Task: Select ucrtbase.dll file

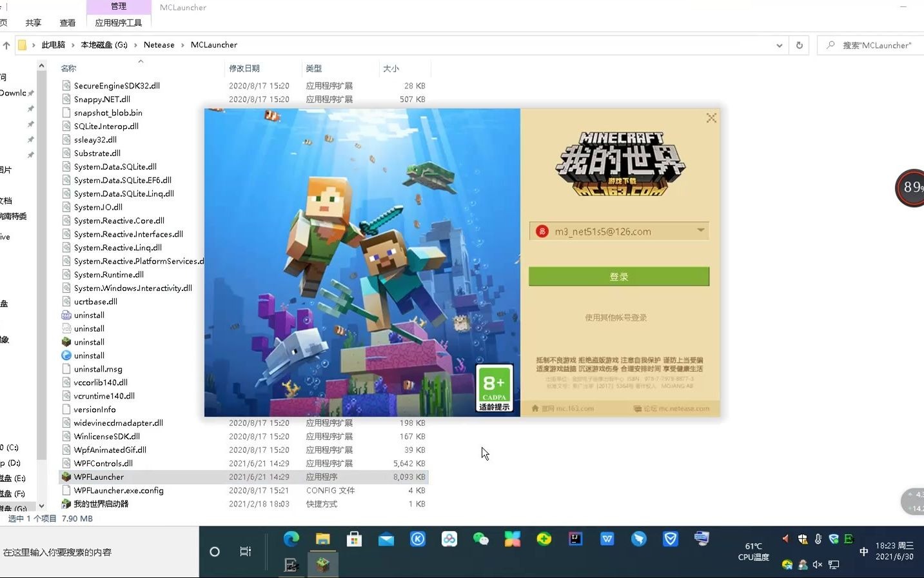Action: [95, 301]
